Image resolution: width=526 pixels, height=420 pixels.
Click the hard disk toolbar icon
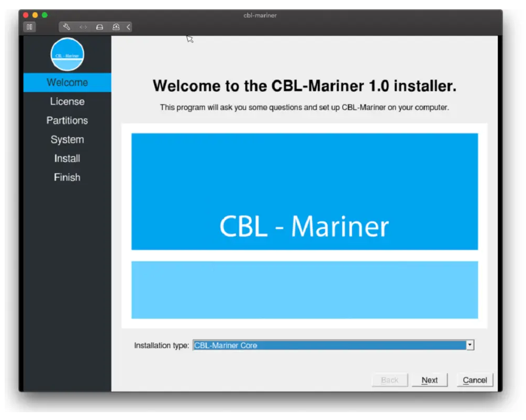pyautogui.click(x=99, y=27)
